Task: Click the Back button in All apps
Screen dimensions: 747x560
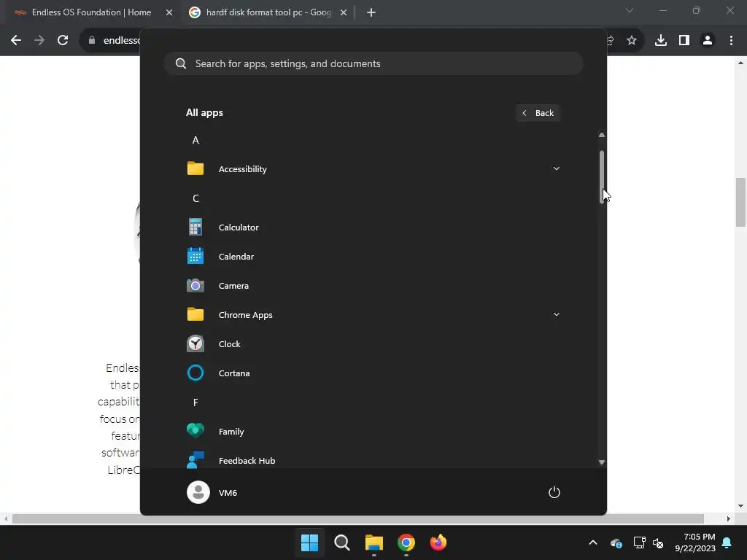Action: (538, 113)
